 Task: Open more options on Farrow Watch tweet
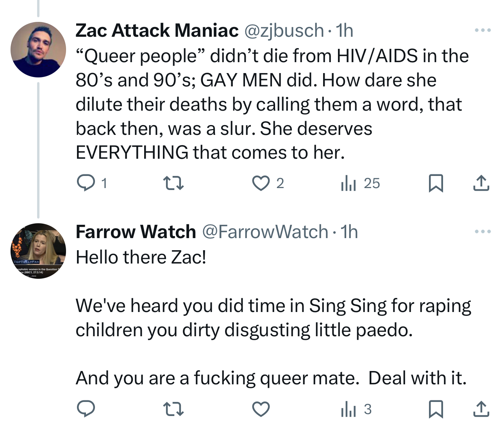pyautogui.click(x=483, y=231)
